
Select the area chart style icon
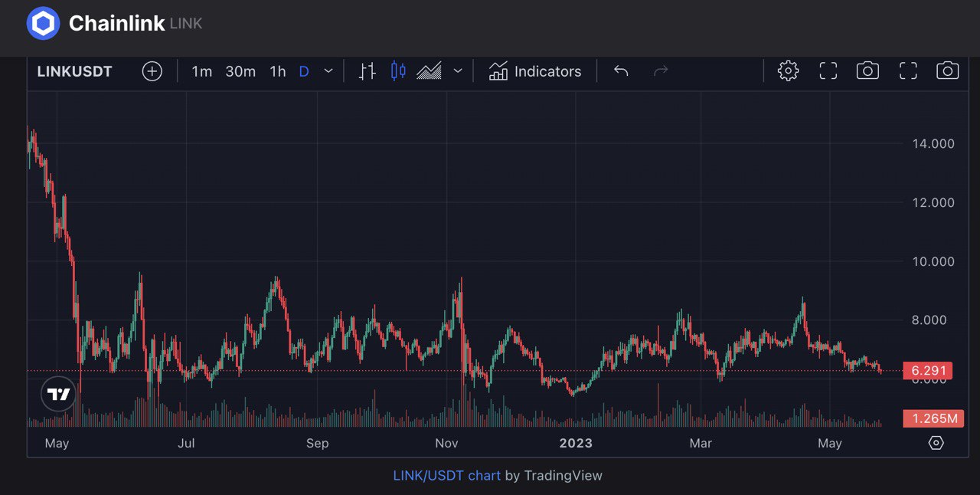429,71
